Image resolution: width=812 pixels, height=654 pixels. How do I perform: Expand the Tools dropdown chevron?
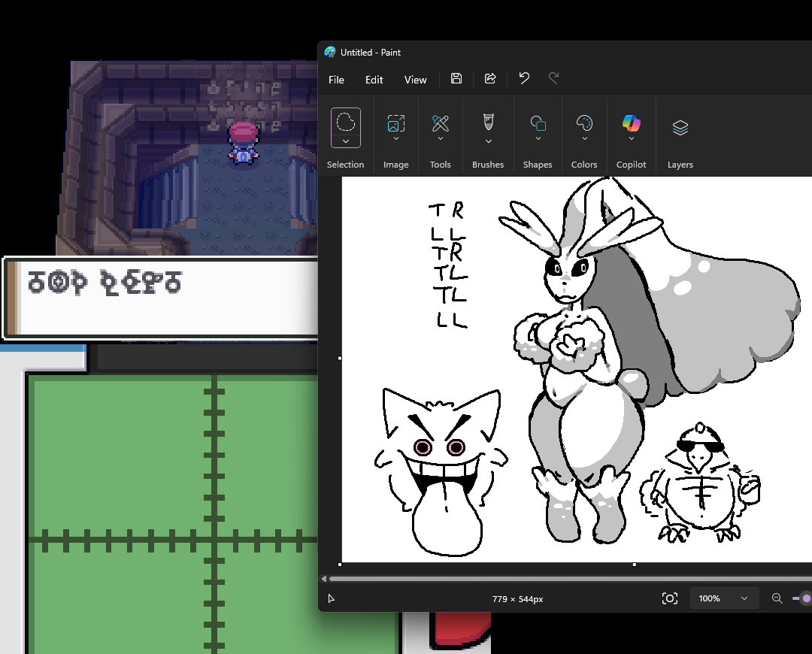[440, 139]
